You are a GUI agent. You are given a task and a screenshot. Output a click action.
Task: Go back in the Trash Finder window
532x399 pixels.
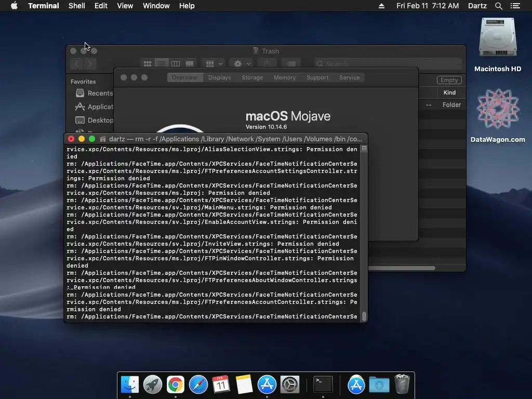tap(77, 63)
